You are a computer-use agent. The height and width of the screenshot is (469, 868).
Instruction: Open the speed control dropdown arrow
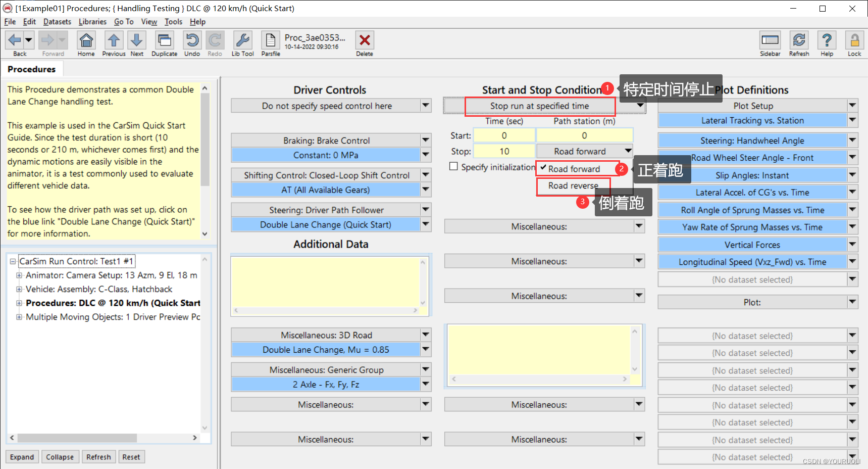tap(426, 106)
